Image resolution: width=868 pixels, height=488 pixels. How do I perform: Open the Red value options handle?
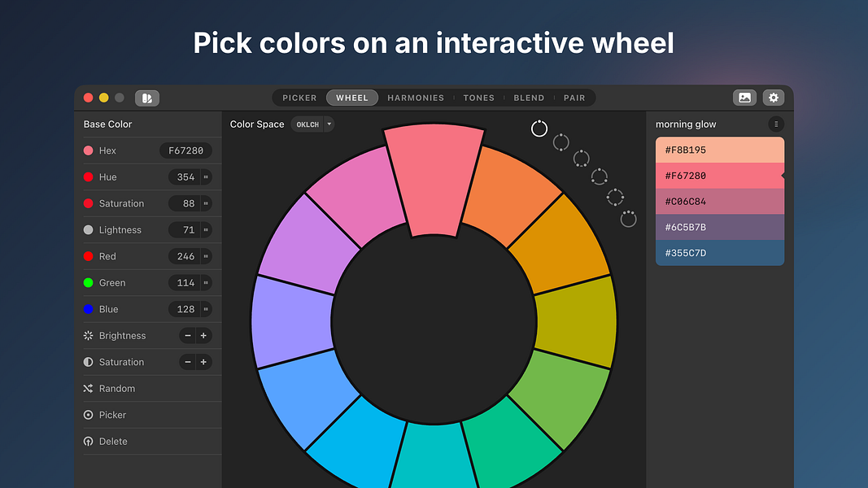[206, 256]
